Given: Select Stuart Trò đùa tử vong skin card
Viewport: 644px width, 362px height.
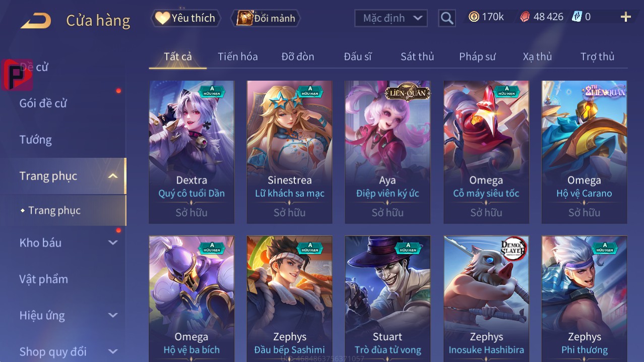Looking at the screenshot, I should (388, 297).
